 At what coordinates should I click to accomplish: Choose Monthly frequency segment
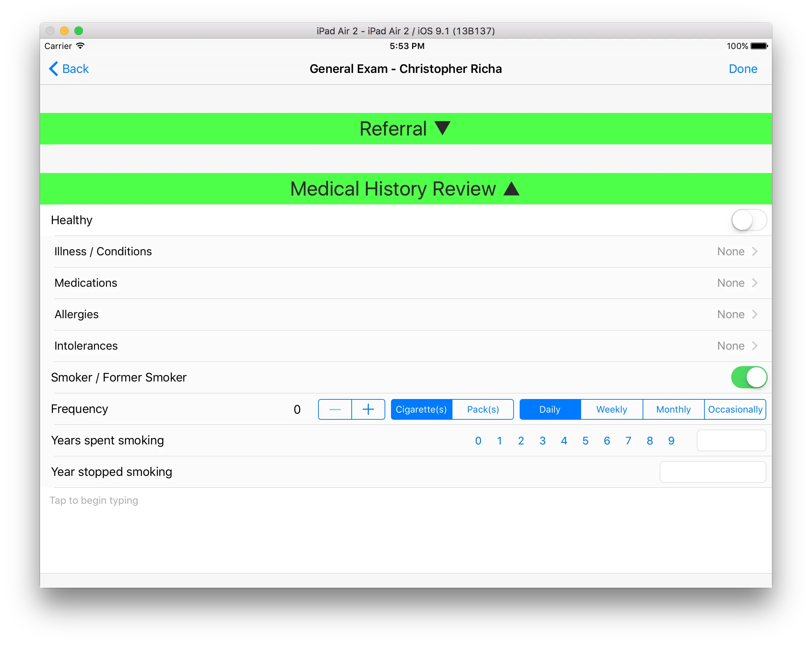tap(673, 409)
